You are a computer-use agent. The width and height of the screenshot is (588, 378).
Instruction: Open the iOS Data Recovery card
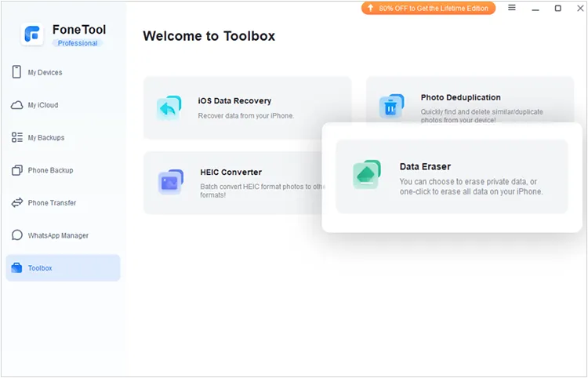point(248,108)
